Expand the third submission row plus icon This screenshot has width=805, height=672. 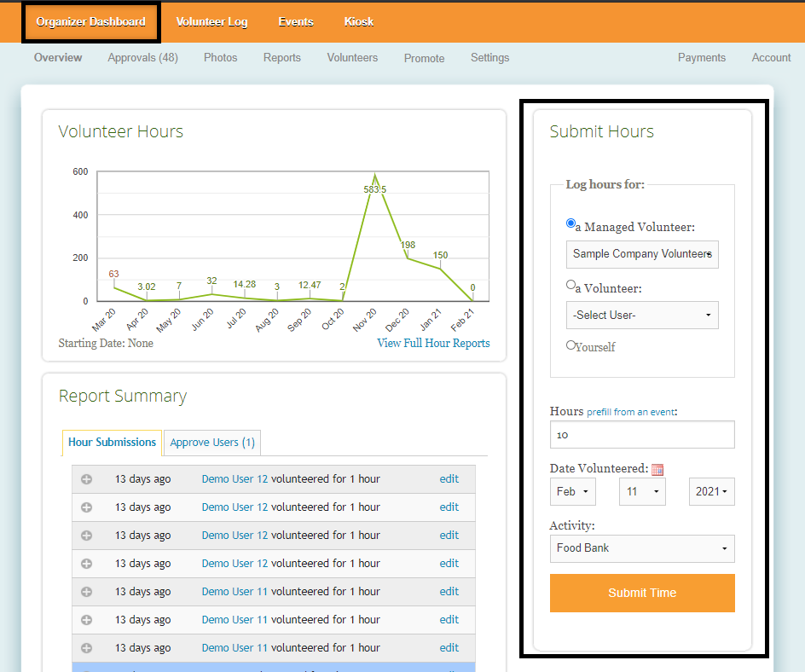(x=86, y=536)
